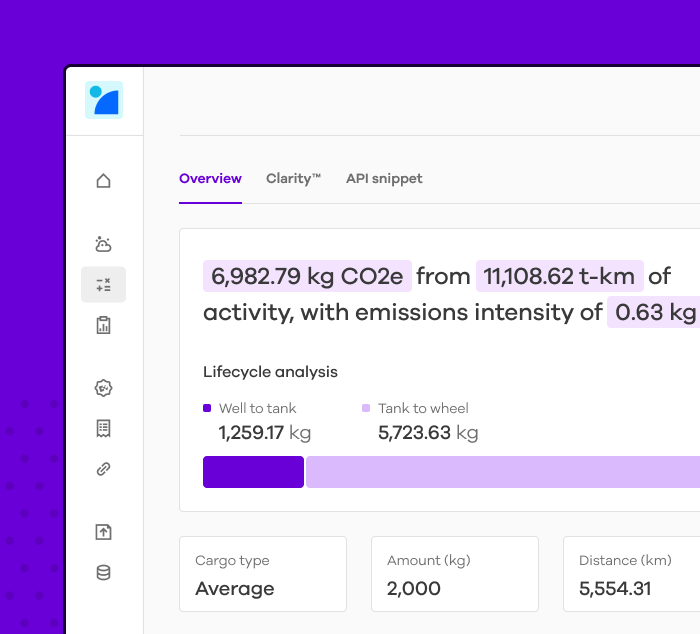The height and width of the screenshot is (634, 700).
Task: Click the Well to tank legend swatch
Action: (207, 408)
